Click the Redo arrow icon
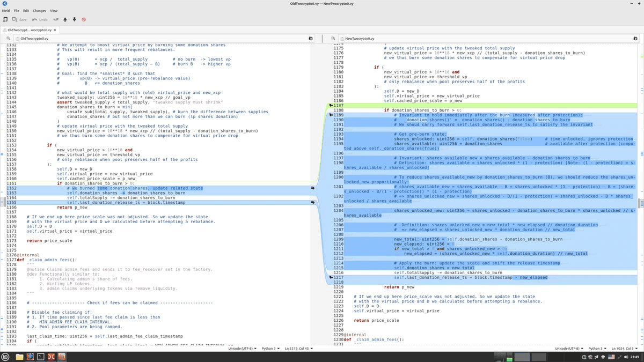The width and height of the screenshot is (644, 362). [x=55, y=19]
